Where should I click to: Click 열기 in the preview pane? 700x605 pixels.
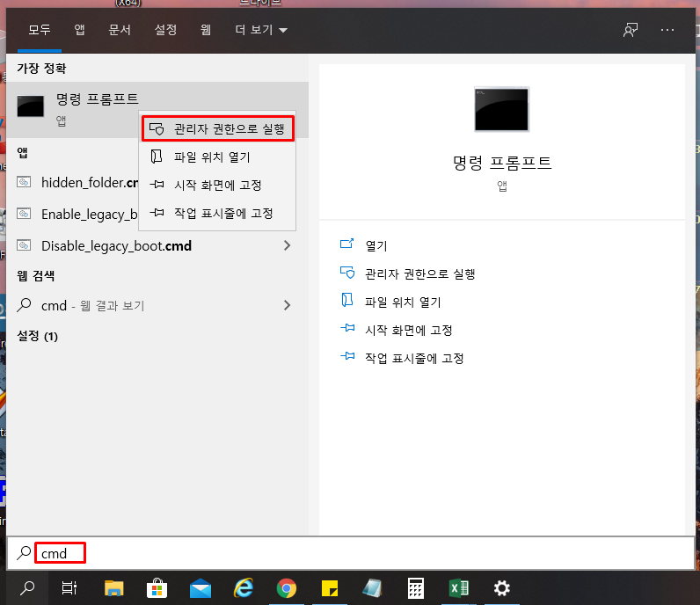pos(376,245)
